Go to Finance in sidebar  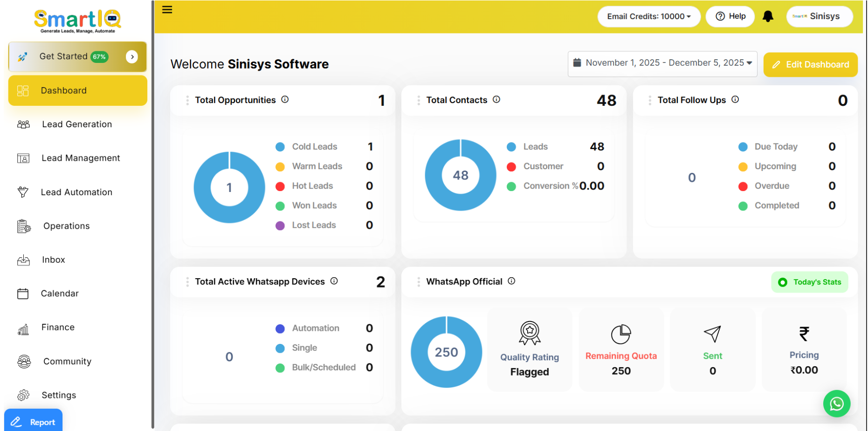pos(58,328)
